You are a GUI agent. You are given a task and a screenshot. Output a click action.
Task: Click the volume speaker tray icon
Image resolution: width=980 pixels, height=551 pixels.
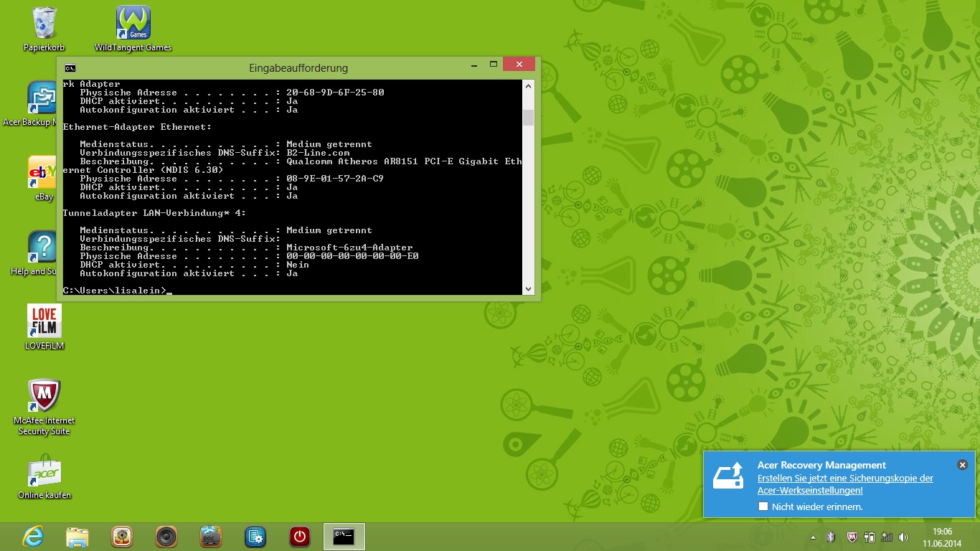click(904, 537)
